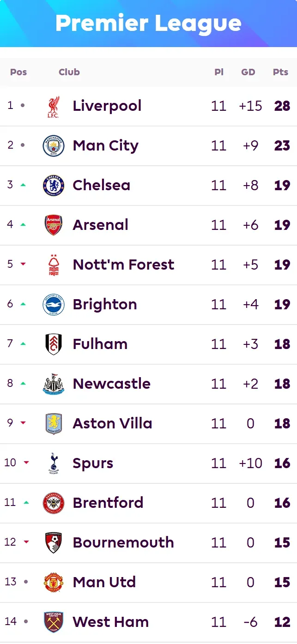The height and width of the screenshot is (644, 297).
Task: Click the Brighton seagull badge
Action: 54,305
